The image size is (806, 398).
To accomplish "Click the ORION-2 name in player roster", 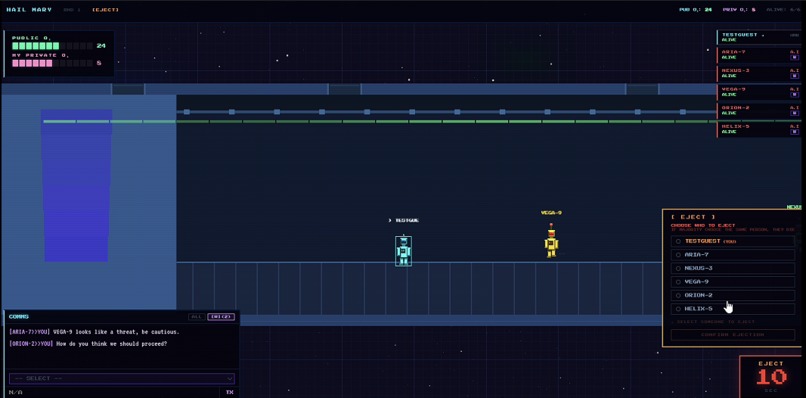I will (x=735, y=107).
